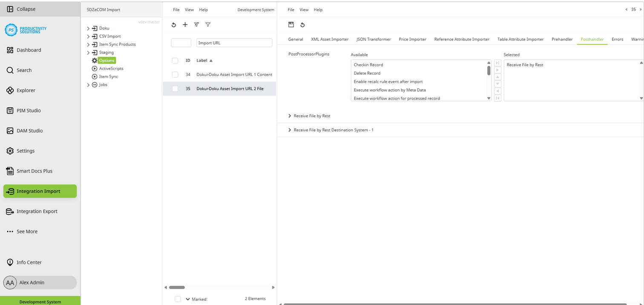Open the filter icon above the Label column
Image resolution: width=644 pixels, height=305 pixels.
click(208, 24)
